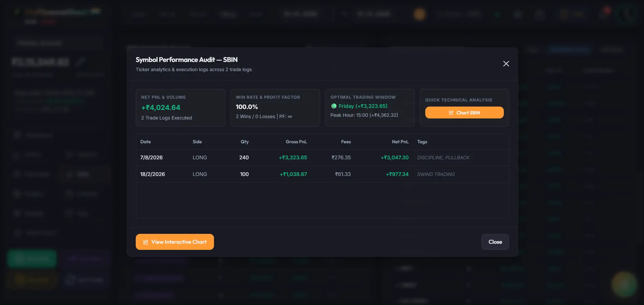This screenshot has width=644, height=305.
Task: Click the fees value ₹61.33
Action: 343,174
